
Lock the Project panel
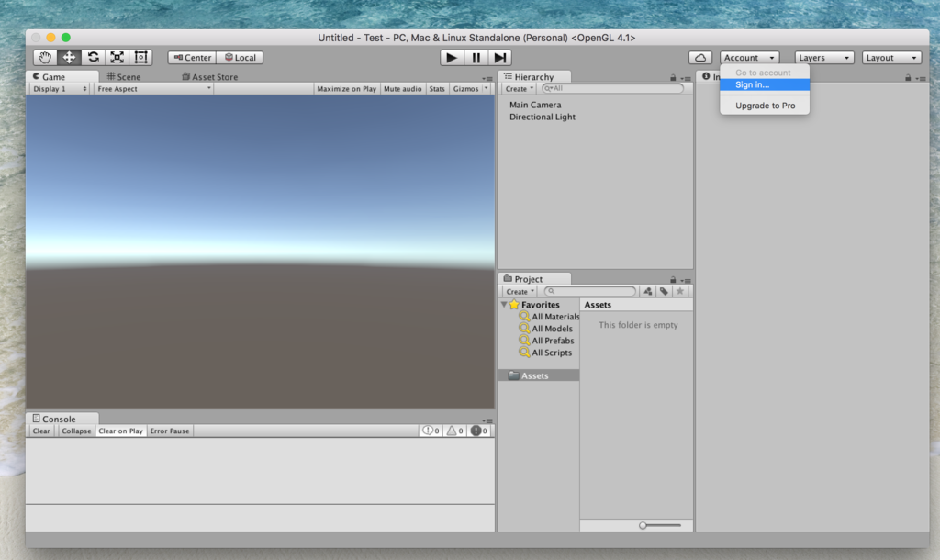(x=673, y=280)
